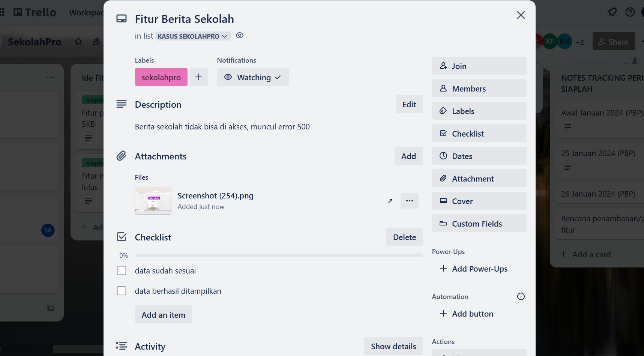Click Show details in Activity section
Screen dimensions: 644x356
(393, 346)
